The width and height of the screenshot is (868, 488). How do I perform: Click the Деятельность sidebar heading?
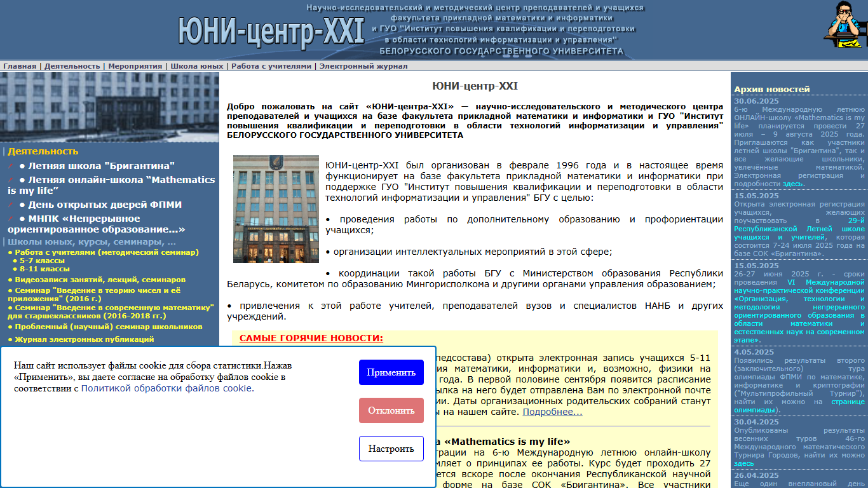(x=43, y=151)
